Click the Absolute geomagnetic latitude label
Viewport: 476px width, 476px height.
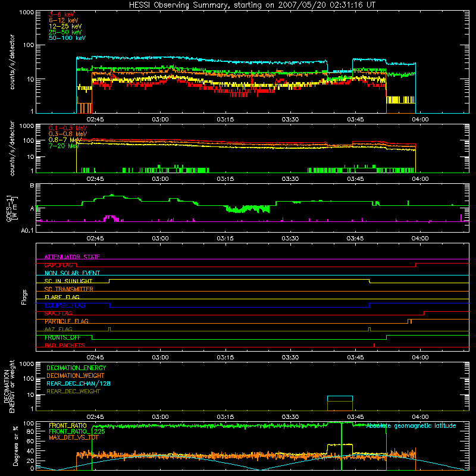coord(411,425)
